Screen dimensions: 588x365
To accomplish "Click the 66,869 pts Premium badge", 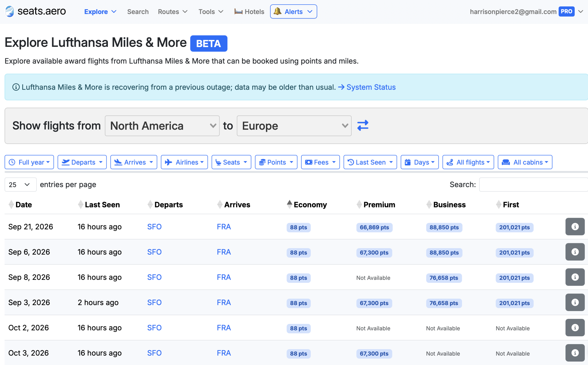I will [374, 227].
